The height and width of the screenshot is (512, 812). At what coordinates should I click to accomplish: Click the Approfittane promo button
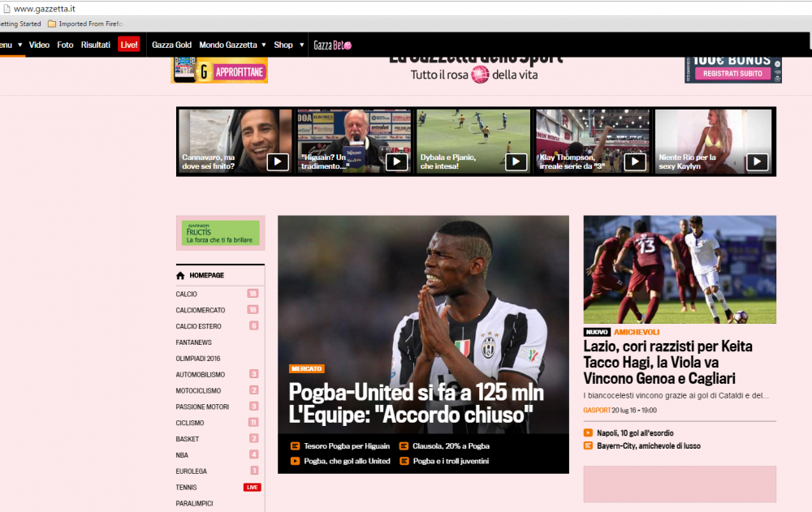(239, 72)
